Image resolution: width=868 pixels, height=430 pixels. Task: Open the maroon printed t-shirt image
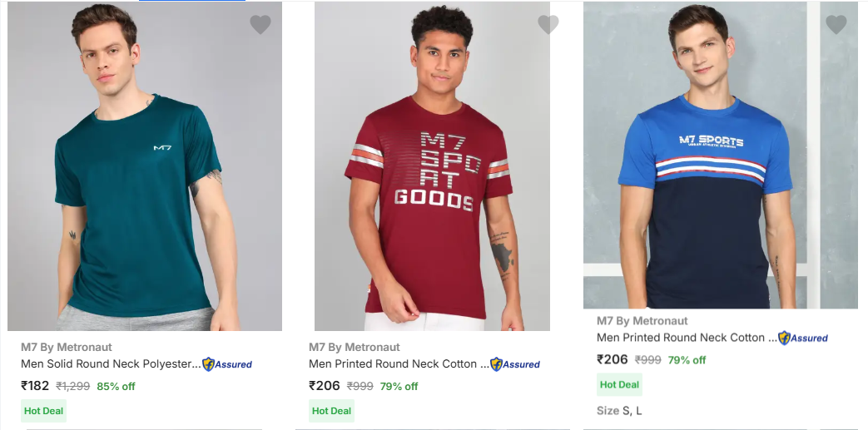point(432,166)
